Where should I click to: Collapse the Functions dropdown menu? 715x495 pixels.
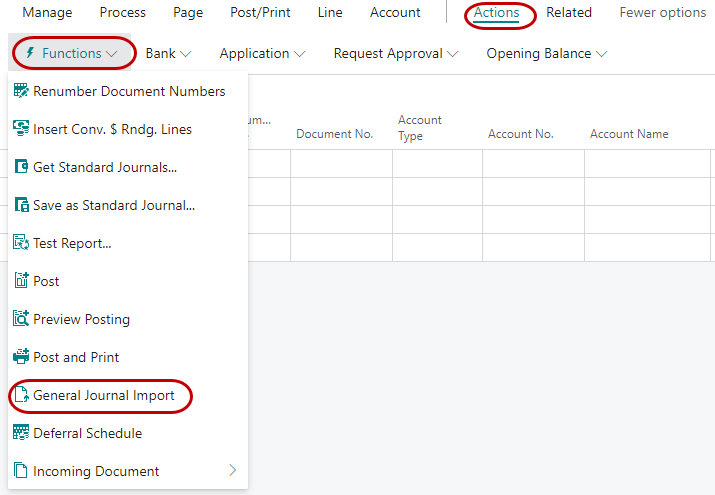click(73, 53)
